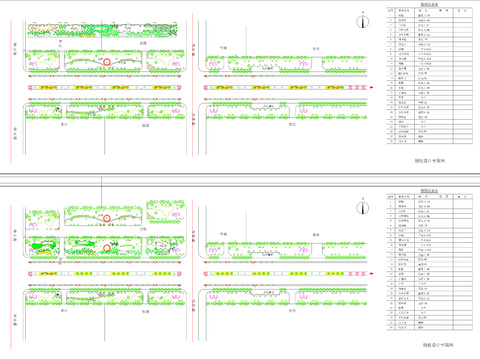Select lower orange circle in lower-left plan
This screenshot has height=360, width=480.
[107, 248]
